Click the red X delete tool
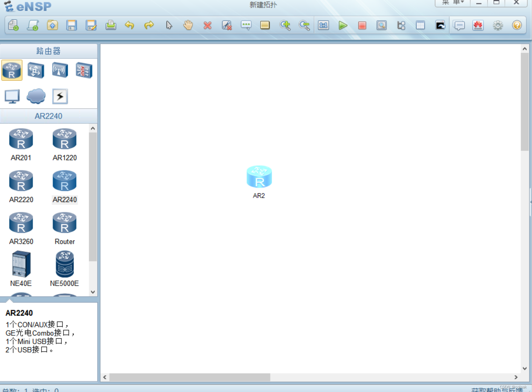 point(207,25)
